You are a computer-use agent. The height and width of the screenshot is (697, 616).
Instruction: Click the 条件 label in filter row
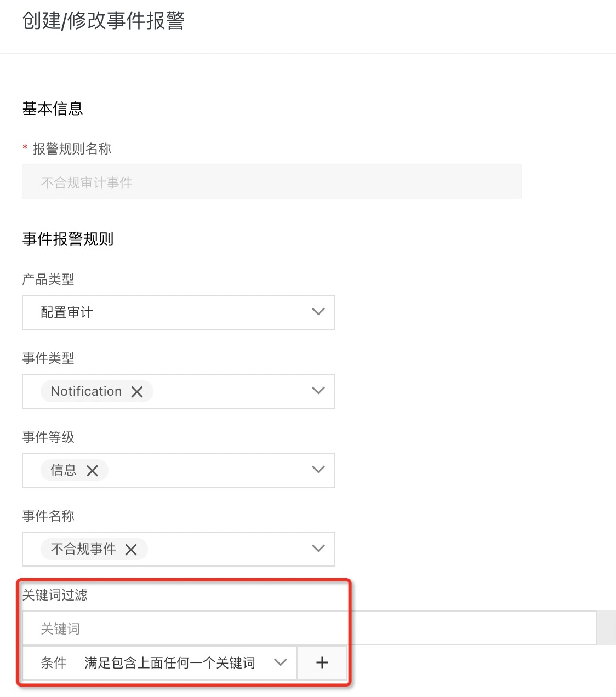click(x=54, y=663)
